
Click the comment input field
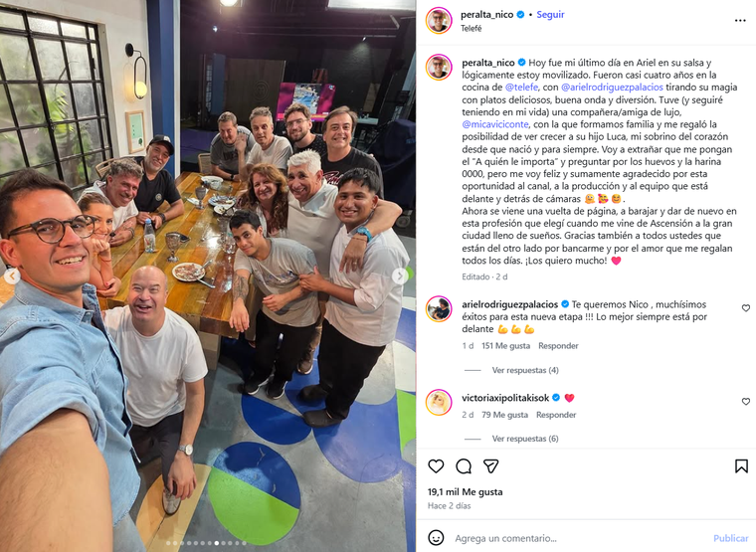click(579, 538)
